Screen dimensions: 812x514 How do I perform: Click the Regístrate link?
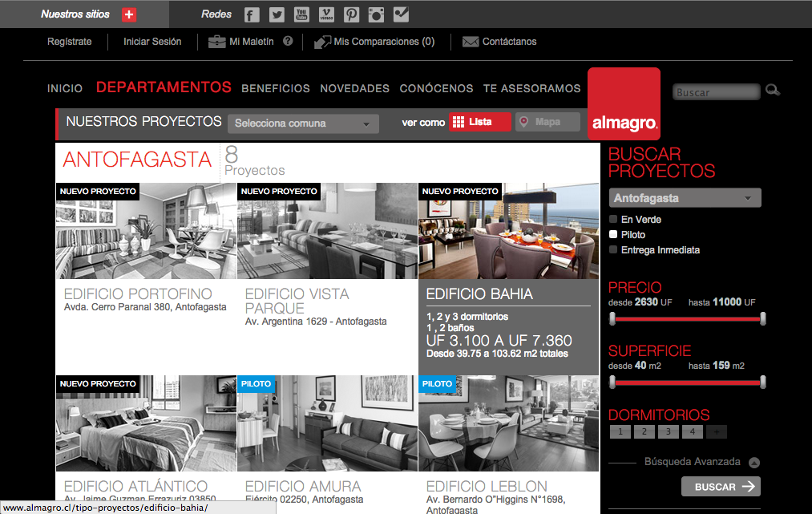70,42
